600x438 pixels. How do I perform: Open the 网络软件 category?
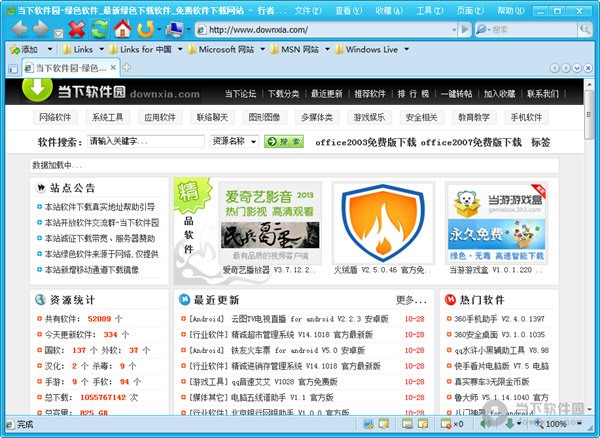click(55, 117)
